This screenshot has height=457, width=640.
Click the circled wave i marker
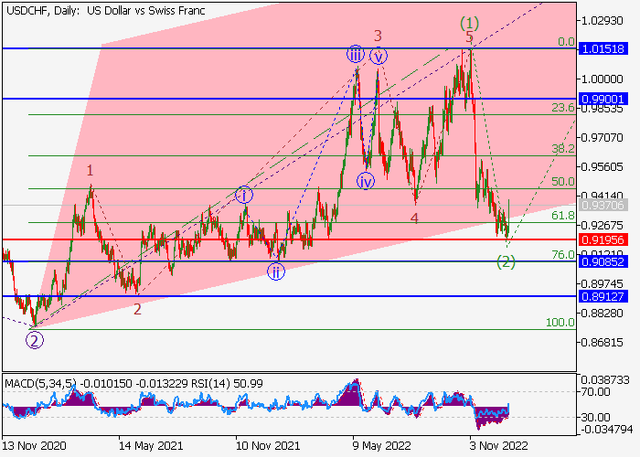244,194
